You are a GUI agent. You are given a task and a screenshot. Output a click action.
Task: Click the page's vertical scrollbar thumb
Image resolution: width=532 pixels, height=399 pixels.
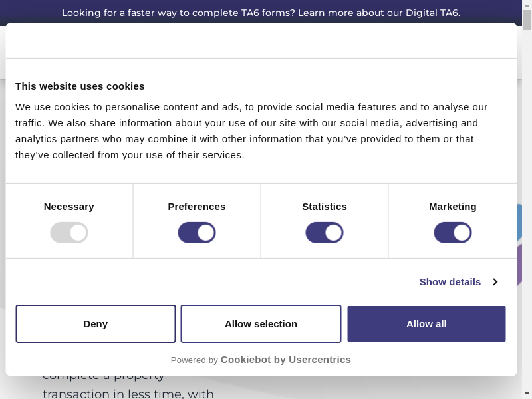[x=527, y=20]
